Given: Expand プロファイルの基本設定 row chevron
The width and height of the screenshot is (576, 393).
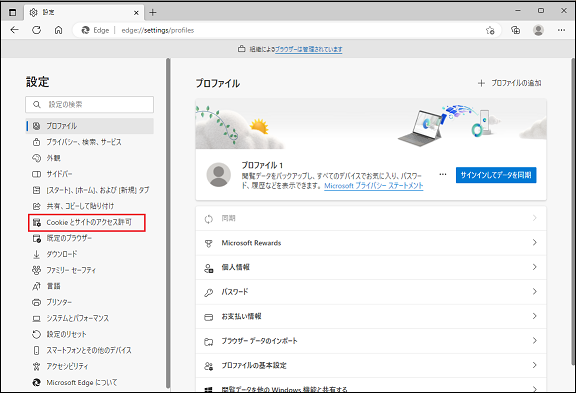Looking at the screenshot, I should click(x=534, y=365).
